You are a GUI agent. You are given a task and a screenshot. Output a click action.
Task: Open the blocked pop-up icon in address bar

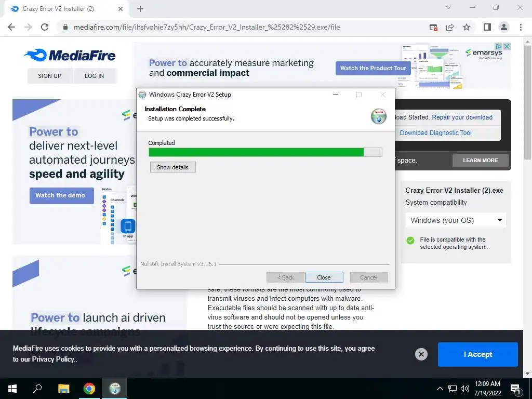point(433,28)
